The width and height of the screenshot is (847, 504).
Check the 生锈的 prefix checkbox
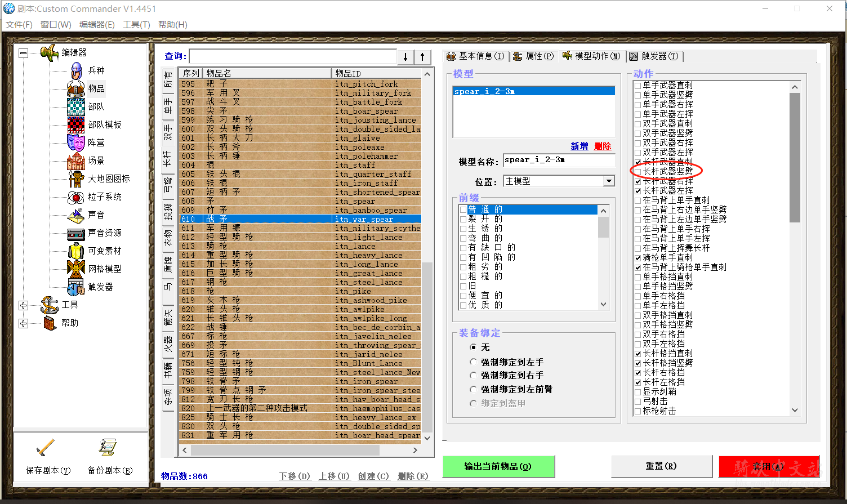tap(463, 229)
